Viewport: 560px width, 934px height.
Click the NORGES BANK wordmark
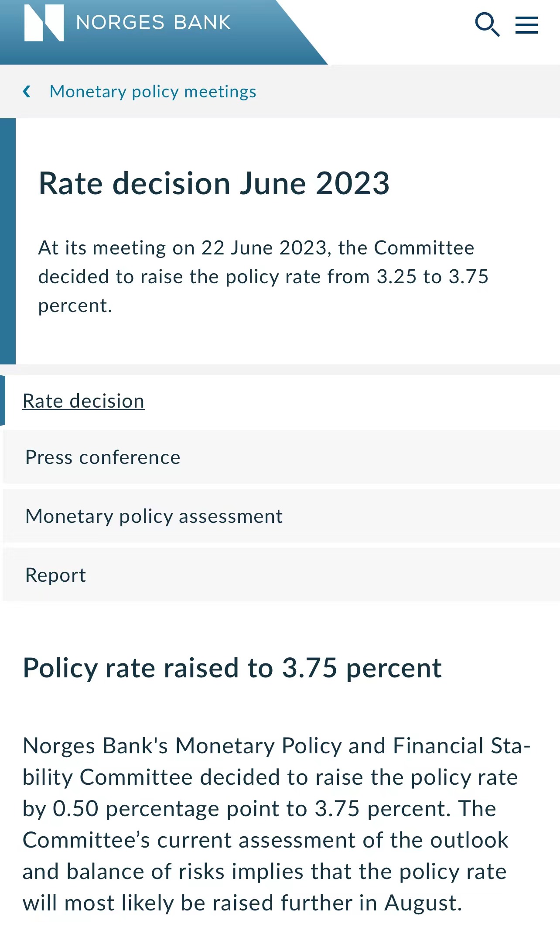tap(153, 23)
